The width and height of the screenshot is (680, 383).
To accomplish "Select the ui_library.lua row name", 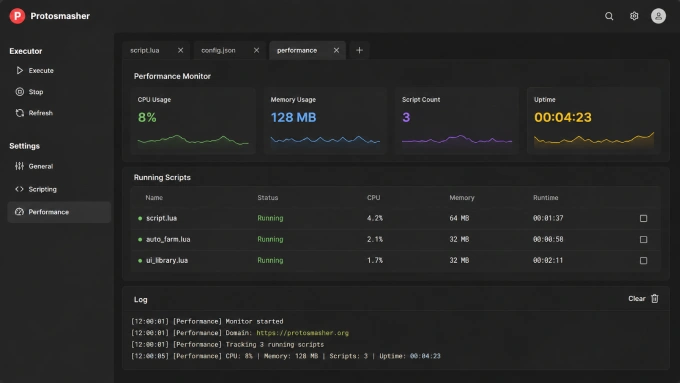I will point(167,261).
